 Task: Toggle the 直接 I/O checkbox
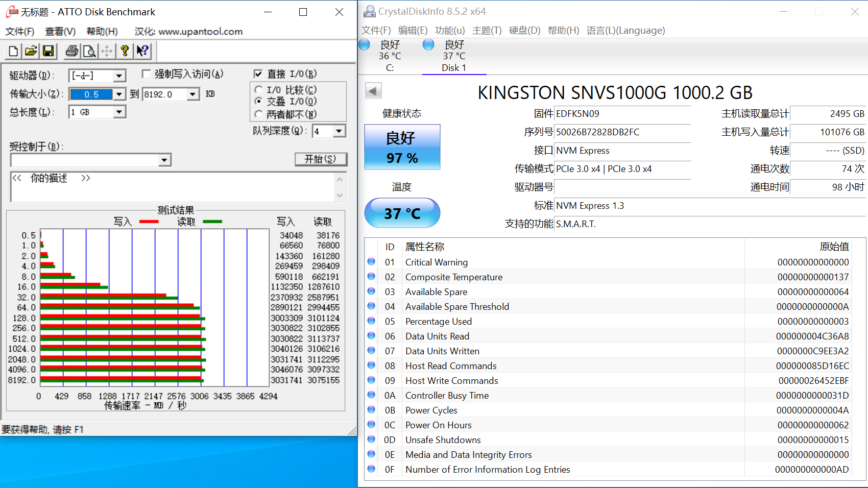(x=258, y=74)
